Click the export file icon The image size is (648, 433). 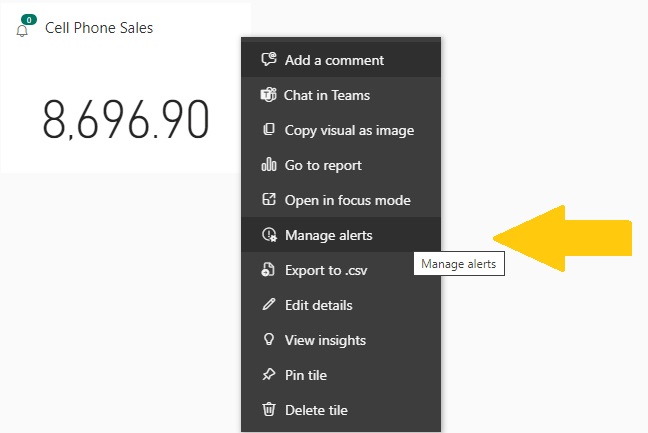coord(268,269)
